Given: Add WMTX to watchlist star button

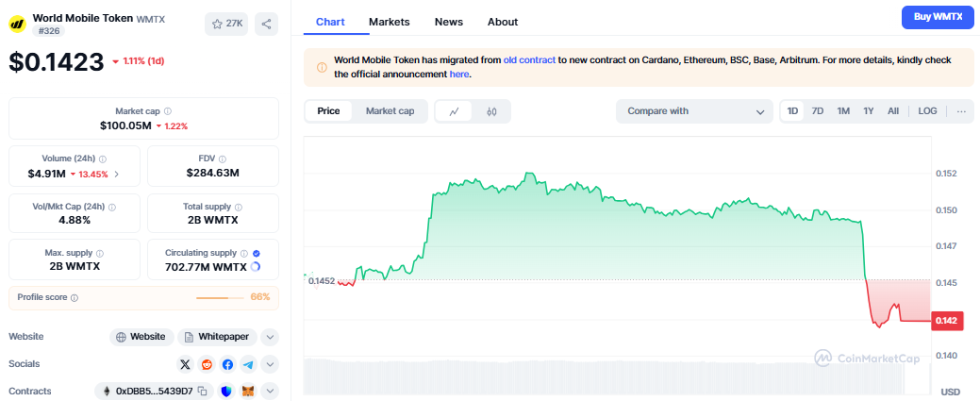Looking at the screenshot, I should coord(226,24).
